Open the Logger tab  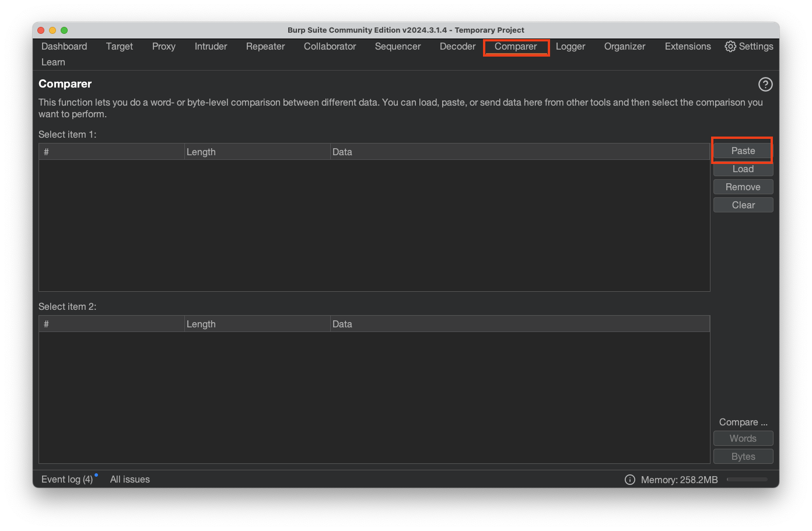pos(570,46)
